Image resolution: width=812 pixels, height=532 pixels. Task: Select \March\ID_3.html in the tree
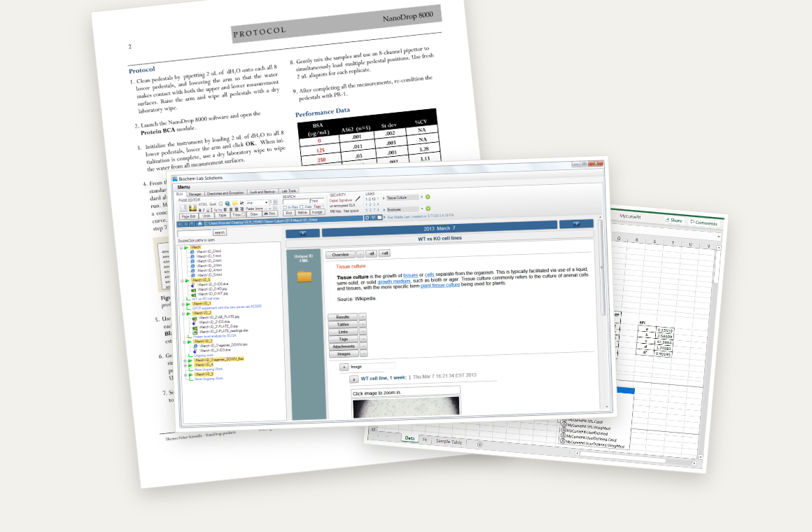209,265
